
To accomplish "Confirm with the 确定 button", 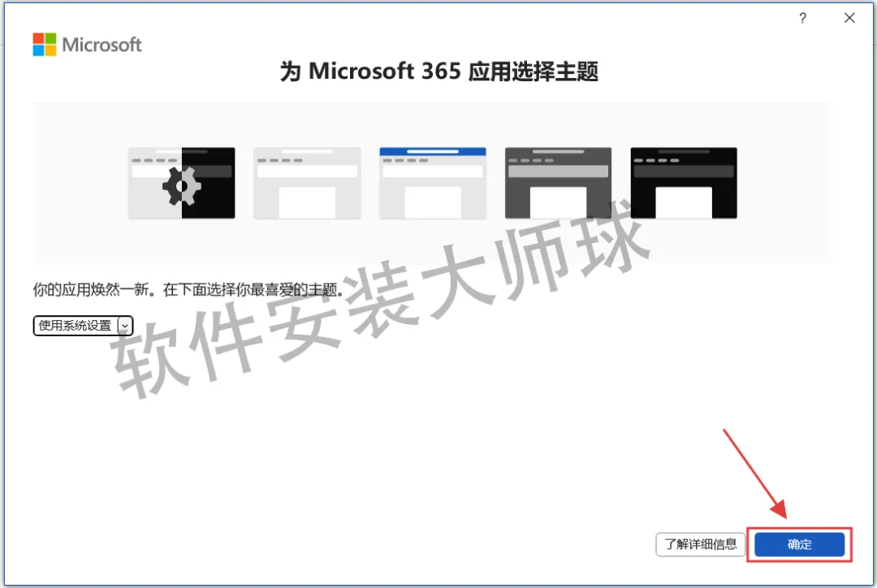I will pos(799,544).
